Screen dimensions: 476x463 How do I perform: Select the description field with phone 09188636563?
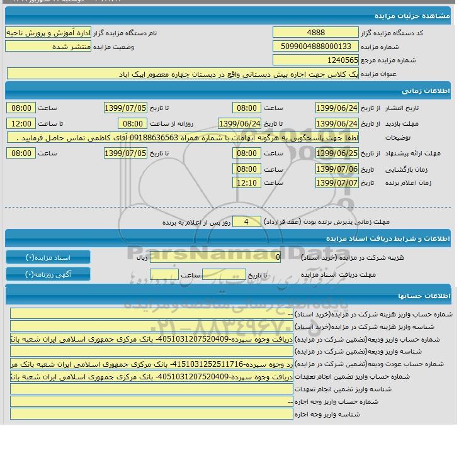pyautogui.click(x=183, y=138)
